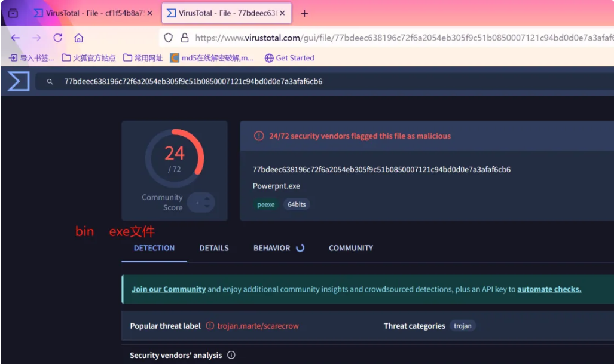The image size is (614, 364).
Task: Go forward with the arrow button
Action: 36,38
